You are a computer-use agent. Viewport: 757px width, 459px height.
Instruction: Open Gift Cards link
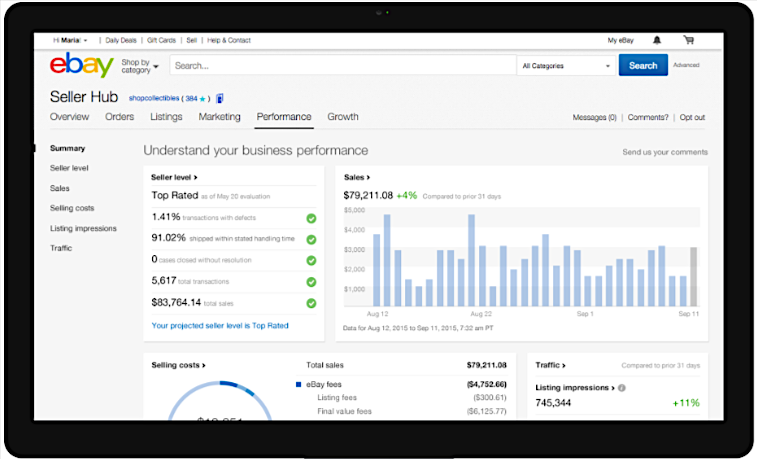click(161, 41)
